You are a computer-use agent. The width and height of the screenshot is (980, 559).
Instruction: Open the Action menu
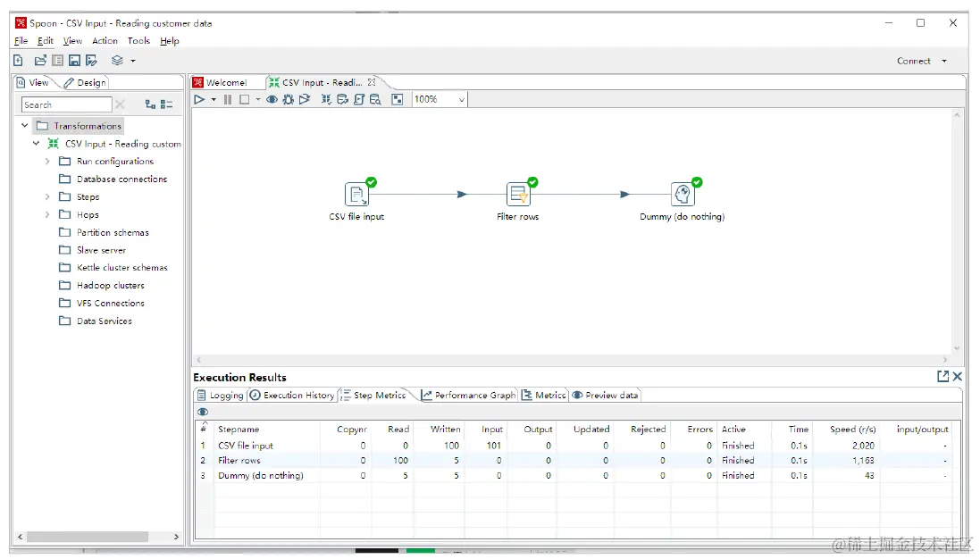point(105,40)
